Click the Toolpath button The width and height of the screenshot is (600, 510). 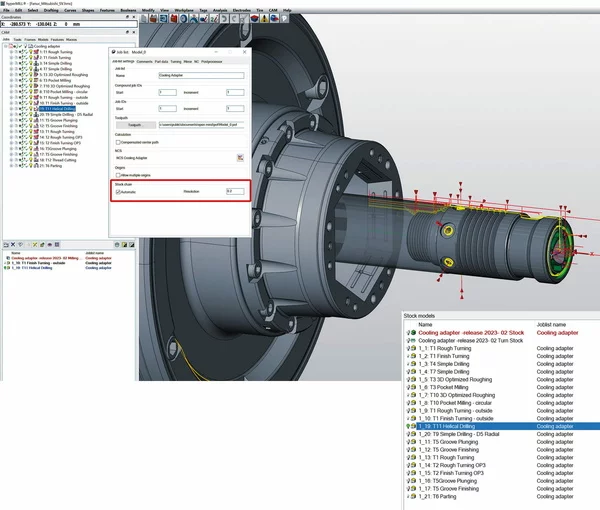click(x=134, y=125)
